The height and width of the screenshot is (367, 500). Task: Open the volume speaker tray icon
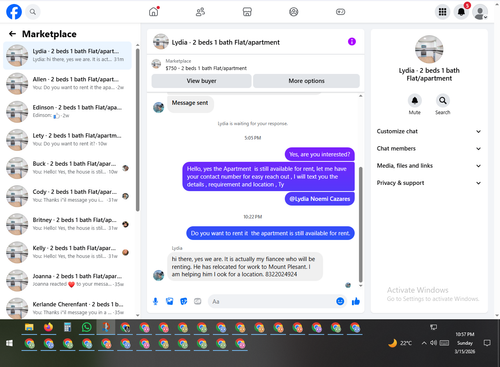433,343
